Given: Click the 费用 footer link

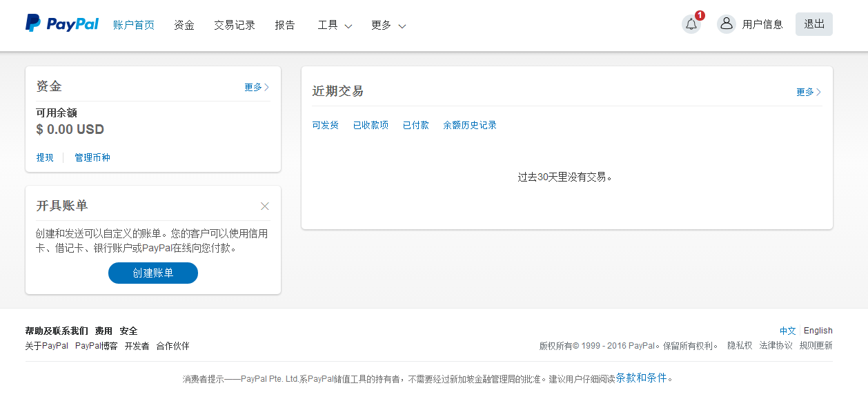Looking at the screenshot, I should 103,331.
